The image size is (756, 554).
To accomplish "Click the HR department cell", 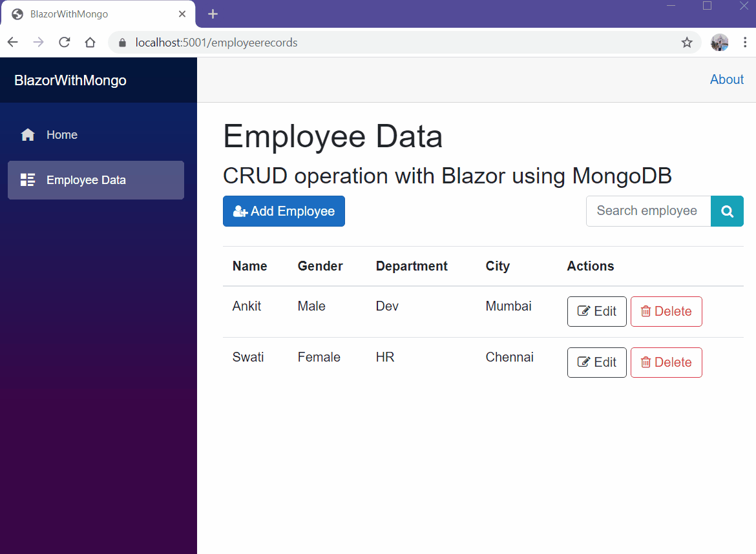I will (x=385, y=357).
